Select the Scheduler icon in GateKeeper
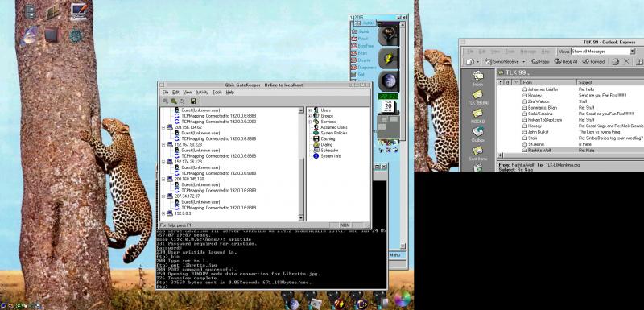Image resolution: width=644 pixels, height=310 pixels. (316, 151)
